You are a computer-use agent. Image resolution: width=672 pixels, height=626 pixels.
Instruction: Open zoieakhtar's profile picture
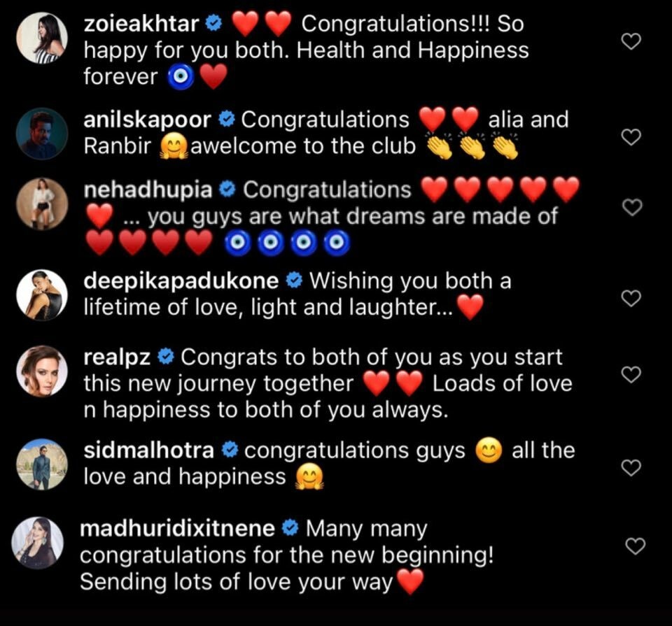[42, 38]
